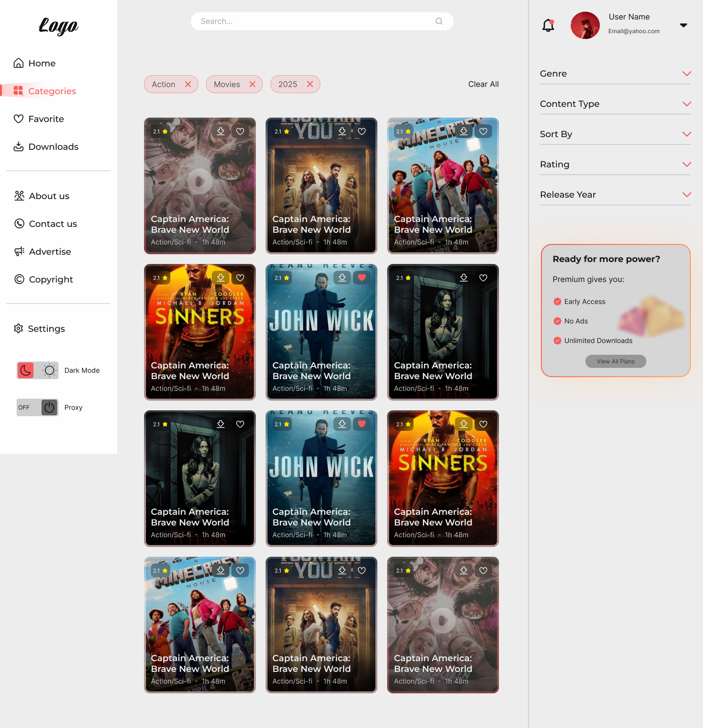Expand the Release Year filter
Image resolution: width=703 pixels, height=728 pixels.
click(x=615, y=195)
